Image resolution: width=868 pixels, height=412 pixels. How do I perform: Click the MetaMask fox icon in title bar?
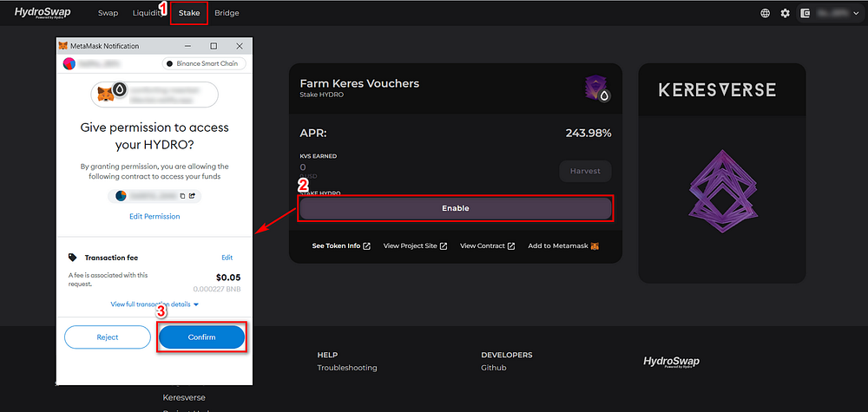pyautogui.click(x=63, y=46)
